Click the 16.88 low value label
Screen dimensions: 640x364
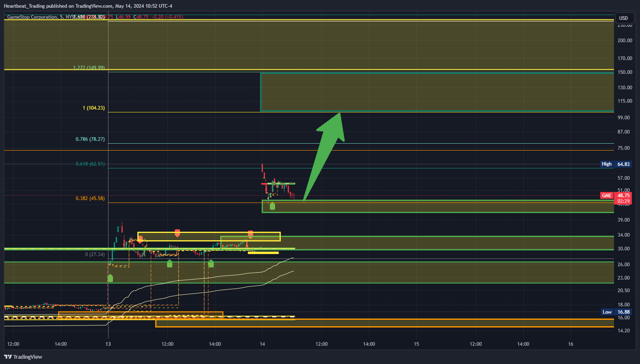(623, 312)
